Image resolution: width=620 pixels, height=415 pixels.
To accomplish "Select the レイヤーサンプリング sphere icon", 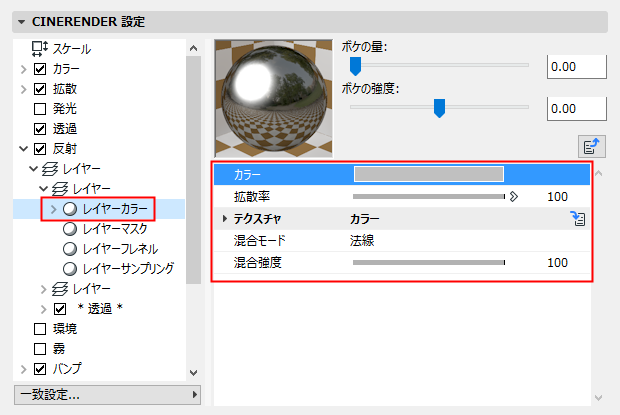I will tap(70, 269).
